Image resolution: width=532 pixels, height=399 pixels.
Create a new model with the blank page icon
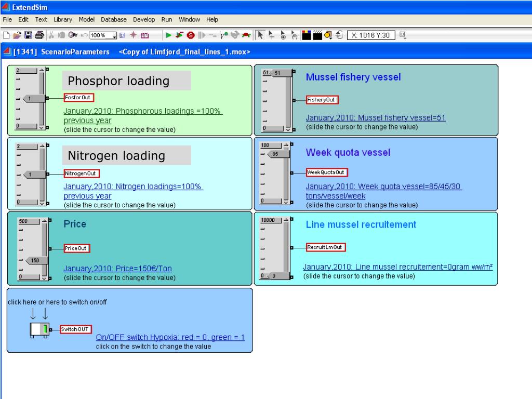point(6,35)
